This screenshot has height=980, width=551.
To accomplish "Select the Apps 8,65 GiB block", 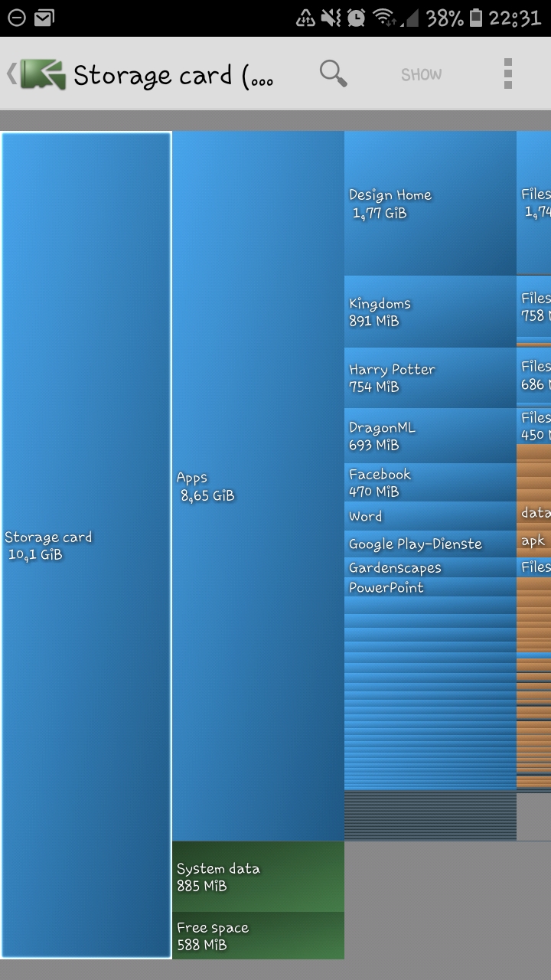I will tap(258, 486).
